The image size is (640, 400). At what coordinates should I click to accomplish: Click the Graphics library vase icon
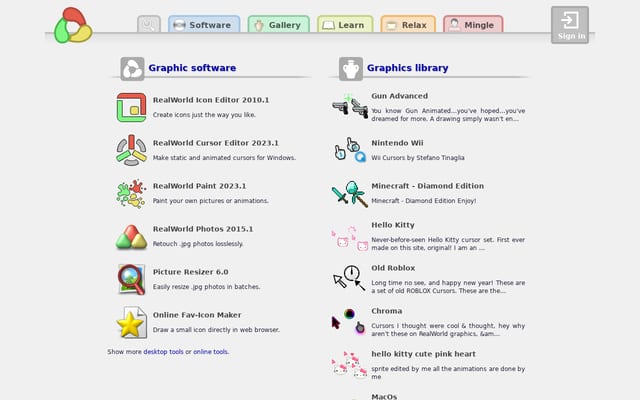point(351,69)
